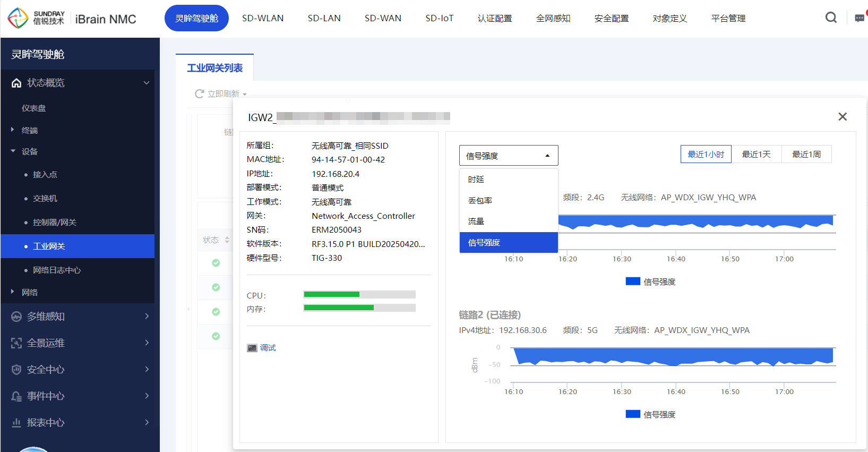Expand 全景运维 section chevron

click(x=147, y=343)
